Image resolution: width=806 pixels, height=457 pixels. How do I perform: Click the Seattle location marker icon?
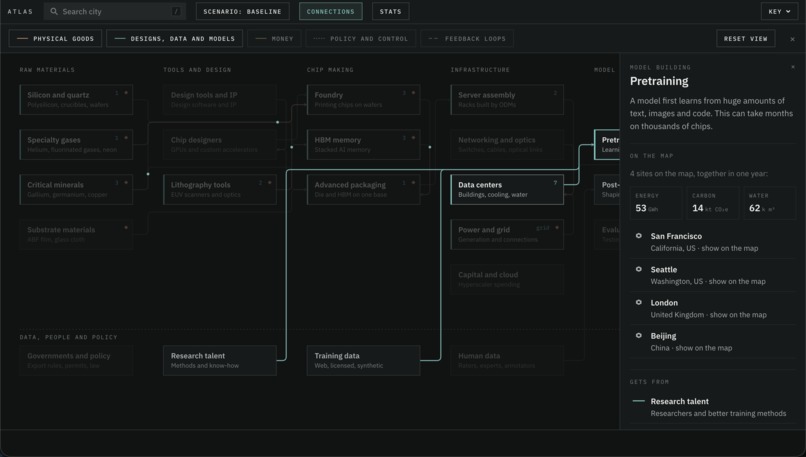click(x=638, y=269)
